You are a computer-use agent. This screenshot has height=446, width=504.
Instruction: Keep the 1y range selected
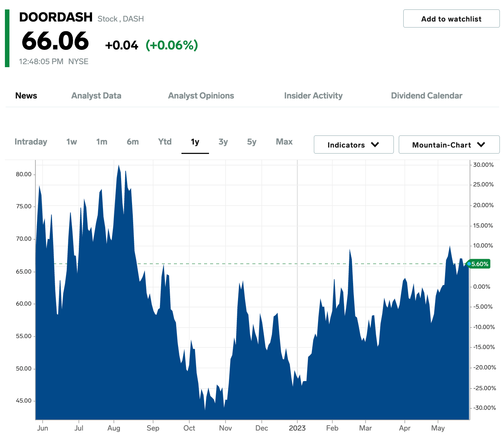click(x=195, y=142)
